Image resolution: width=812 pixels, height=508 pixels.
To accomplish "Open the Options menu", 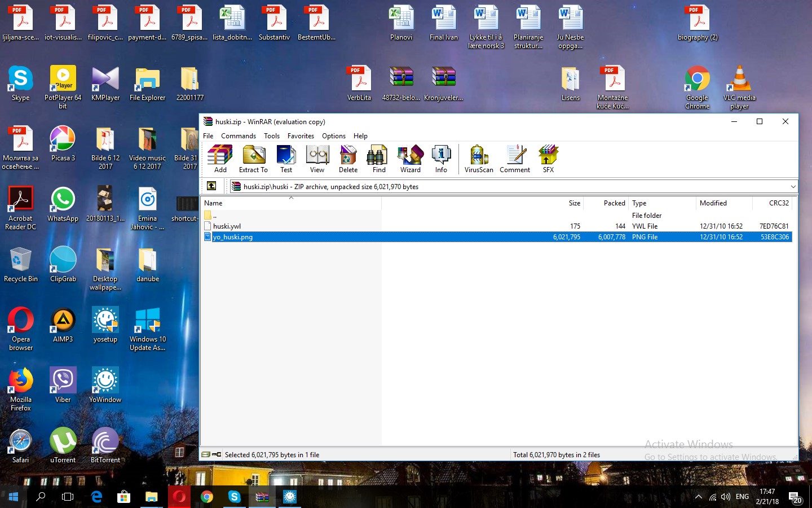I will (x=333, y=136).
